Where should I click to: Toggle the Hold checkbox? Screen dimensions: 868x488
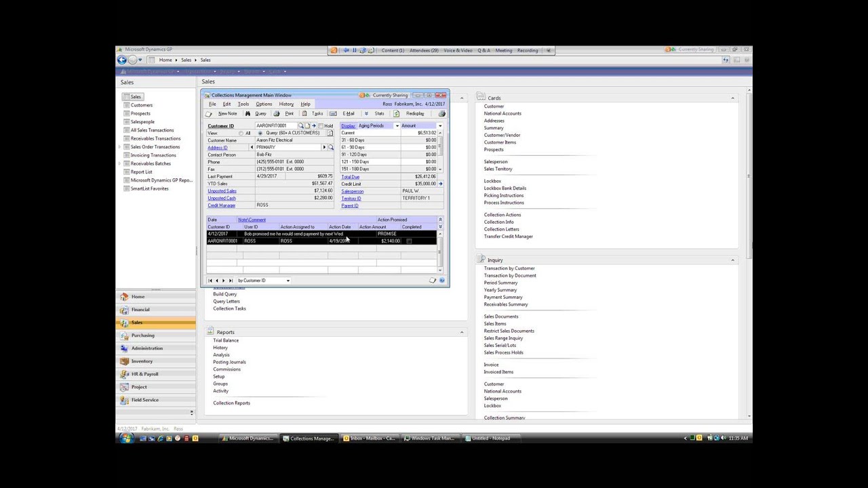321,126
